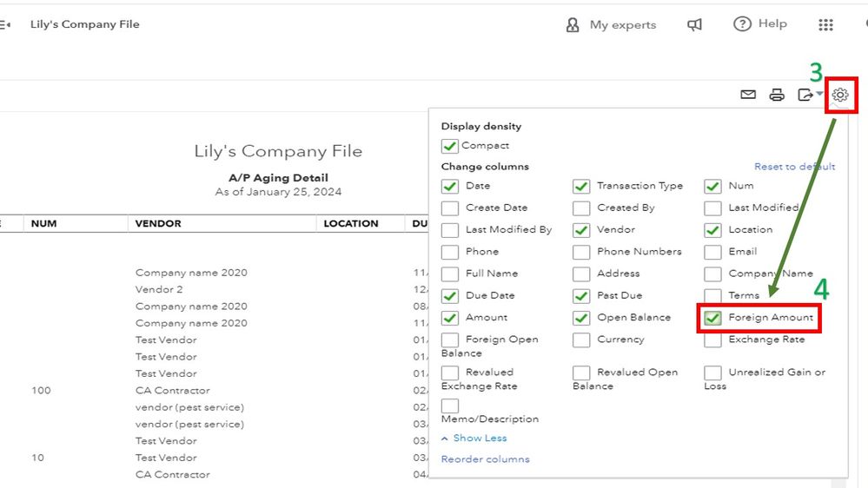The width and height of the screenshot is (868, 488).
Task: Click the Reorder columns link
Action: pyautogui.click(x=485, y=459)
